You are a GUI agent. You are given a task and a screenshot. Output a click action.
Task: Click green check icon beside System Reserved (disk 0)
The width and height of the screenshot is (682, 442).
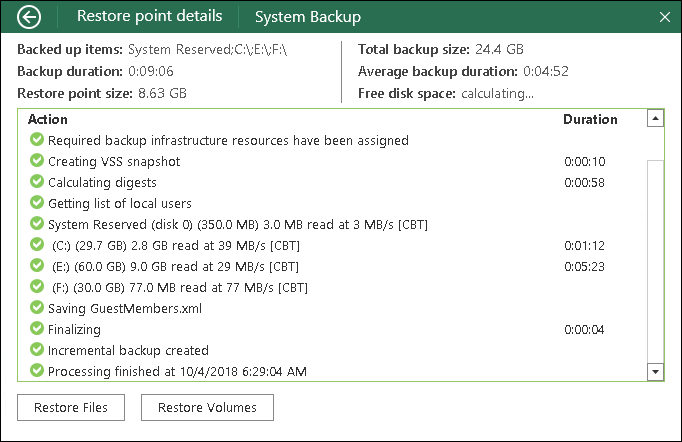[37, 224]
